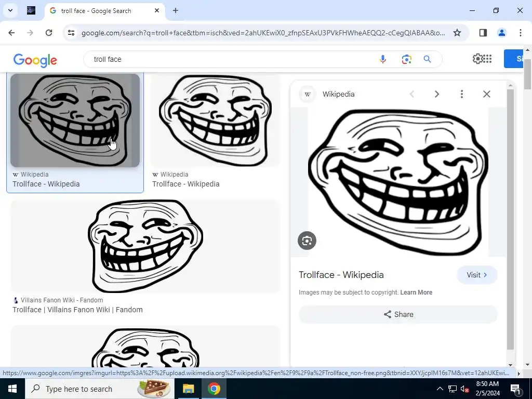This screenshot has height=399, width=532.
Task: Open Trollface - Wikipedia title in preview
Action: click(341, 275)
